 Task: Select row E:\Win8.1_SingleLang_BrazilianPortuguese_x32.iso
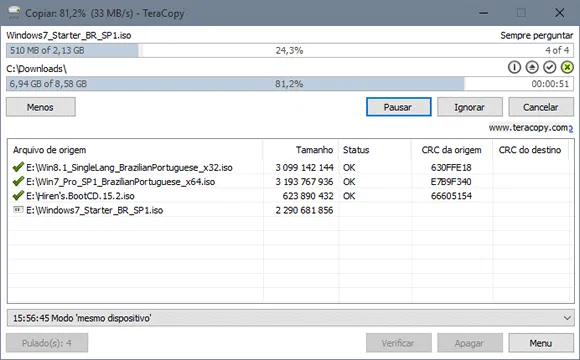tap(289, 168)
